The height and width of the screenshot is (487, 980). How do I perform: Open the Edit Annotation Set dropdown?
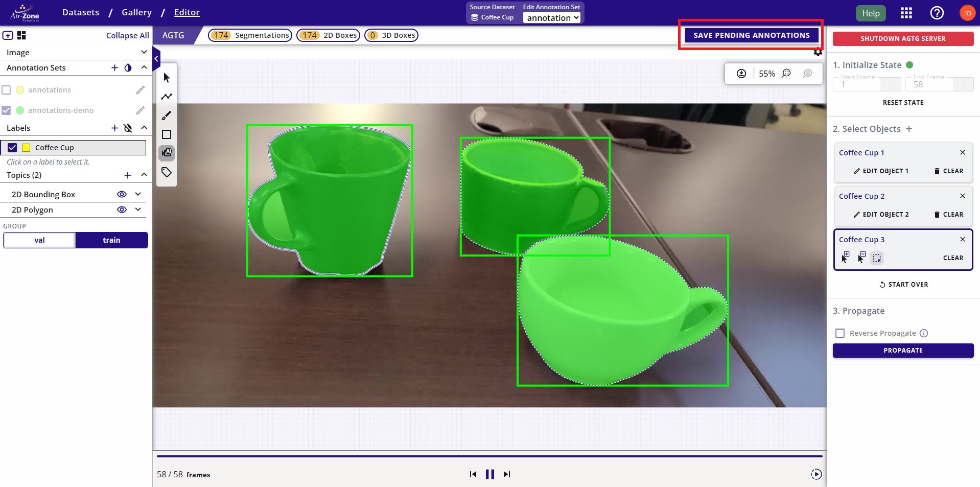(552, 18)
